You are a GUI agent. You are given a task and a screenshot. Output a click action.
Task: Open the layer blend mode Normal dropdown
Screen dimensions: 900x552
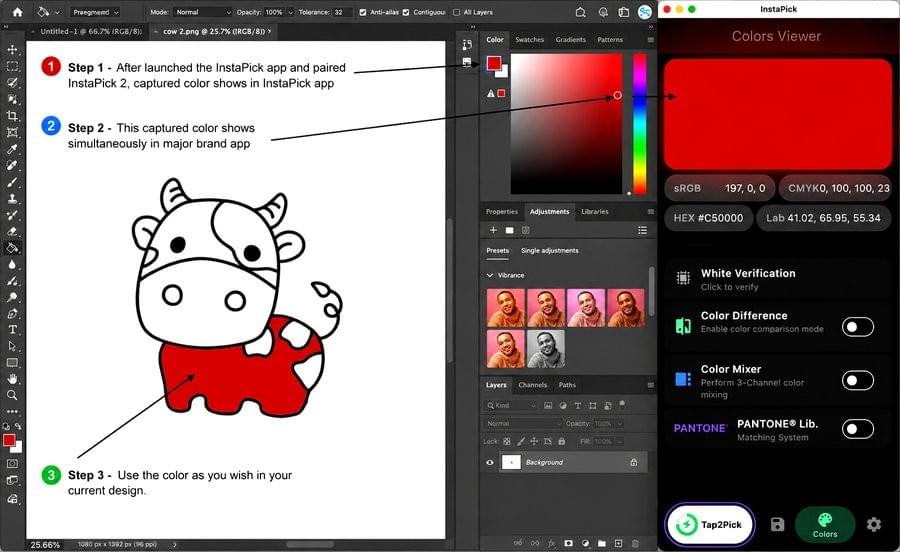tap(522, 423)
